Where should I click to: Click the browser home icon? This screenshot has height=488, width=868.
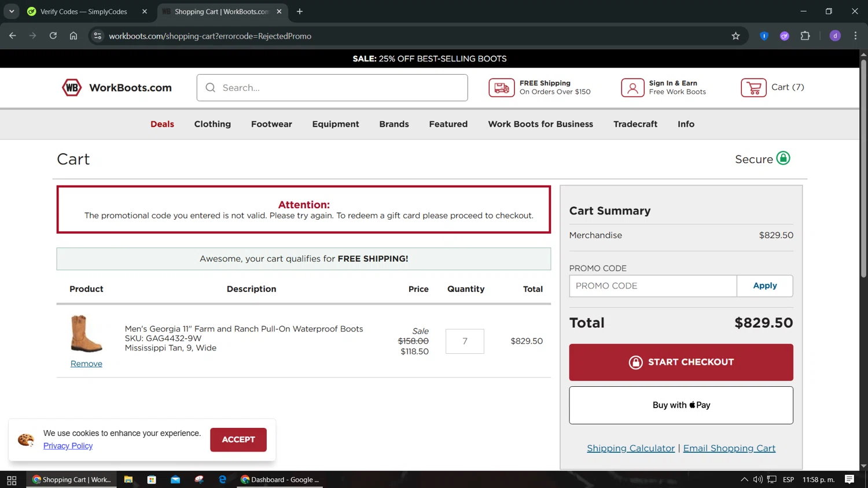click(73, 36)
